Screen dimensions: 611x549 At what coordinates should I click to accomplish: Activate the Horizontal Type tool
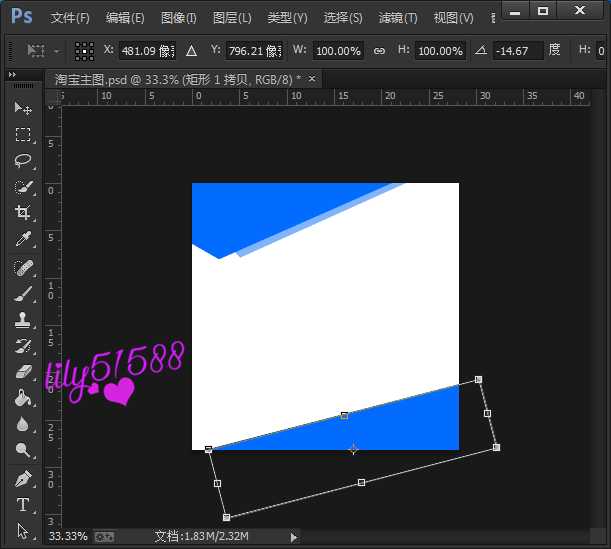22,505
